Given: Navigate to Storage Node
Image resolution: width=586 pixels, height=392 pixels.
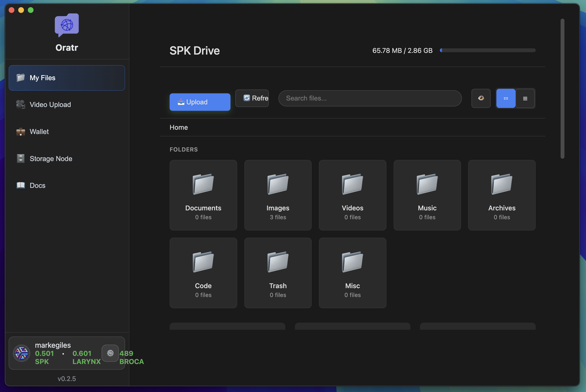Looking at the screenshot, I should tap(51, 158).
